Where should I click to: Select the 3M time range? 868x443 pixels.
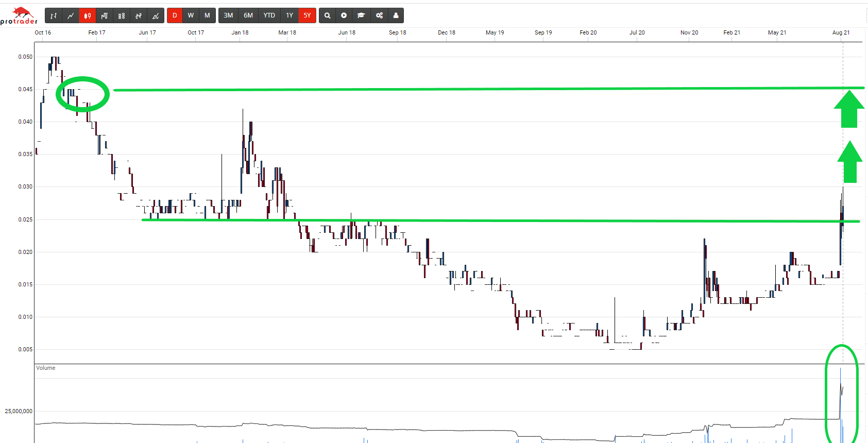[x=228, y=15]
